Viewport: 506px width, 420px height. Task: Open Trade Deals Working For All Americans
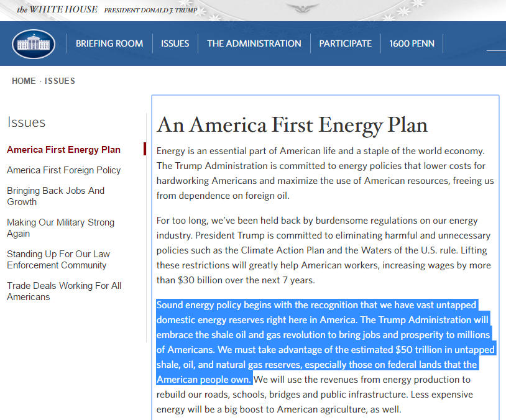[64, 291]
